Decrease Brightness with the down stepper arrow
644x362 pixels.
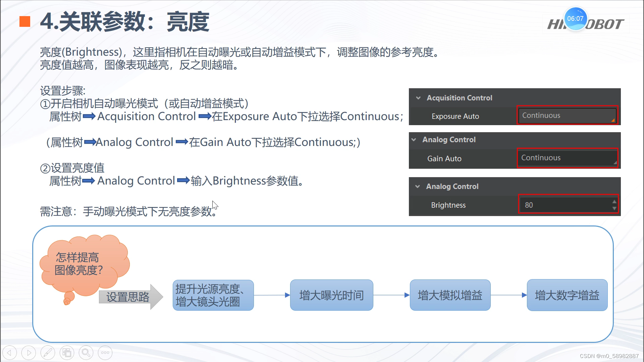[x=614, y=208]
